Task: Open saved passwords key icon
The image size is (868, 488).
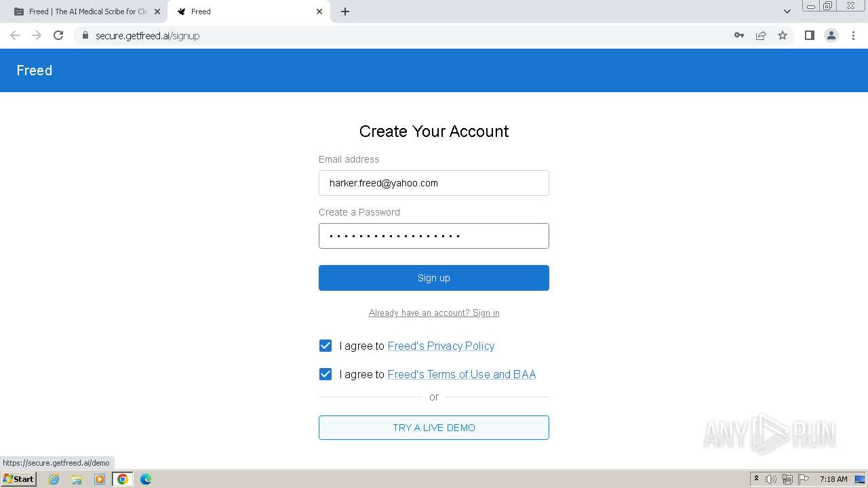Action: (x=739, y=35)
